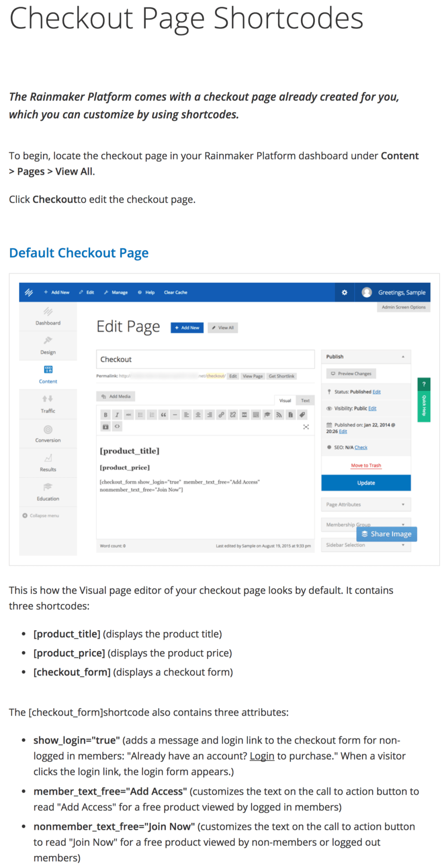Expand the Page Attributes panel
Viewport: 442px width, 868px height.
tap(366, 505)
